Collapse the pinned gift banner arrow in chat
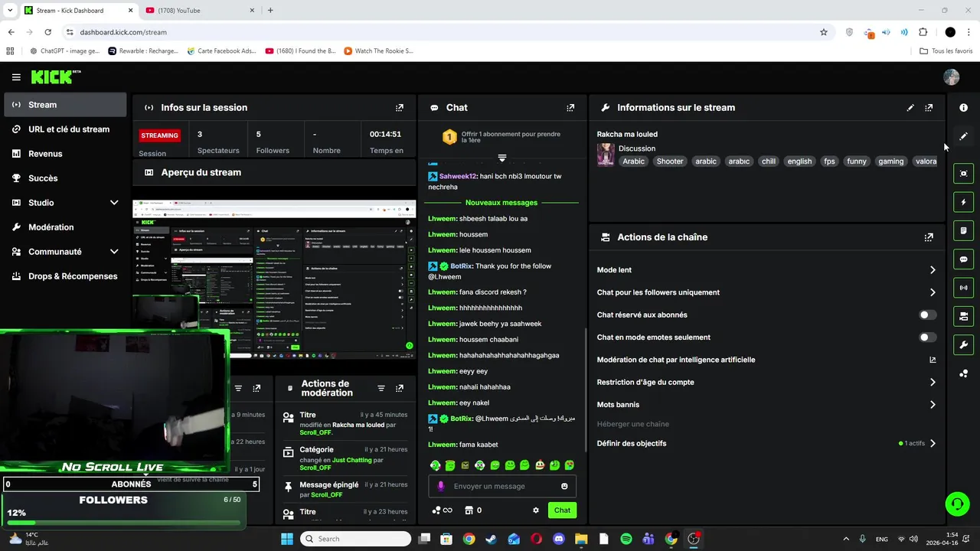The image size is (980, 551). tap(502, 158)
